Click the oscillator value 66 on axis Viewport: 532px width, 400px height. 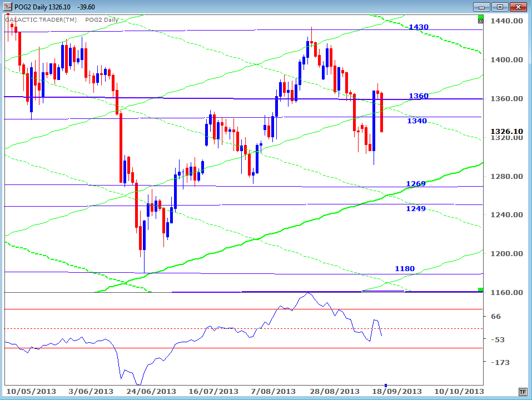[496, 316]
